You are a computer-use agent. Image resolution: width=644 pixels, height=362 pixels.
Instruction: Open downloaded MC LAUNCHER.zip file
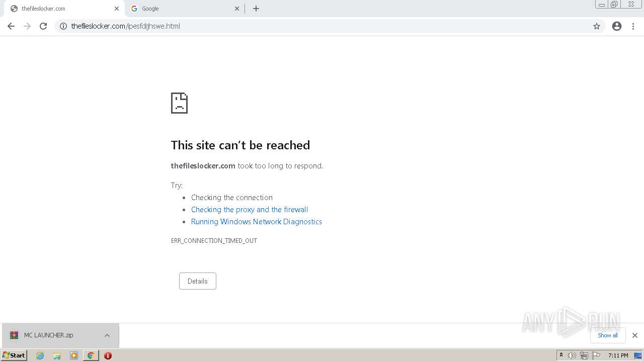(x=48, y=335)
